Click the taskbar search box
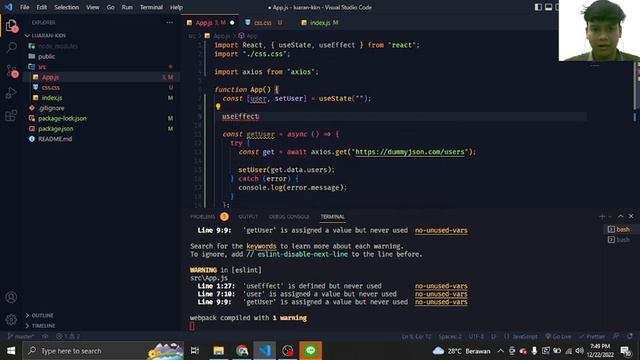640x360 pixels. (x=104, y=351)
